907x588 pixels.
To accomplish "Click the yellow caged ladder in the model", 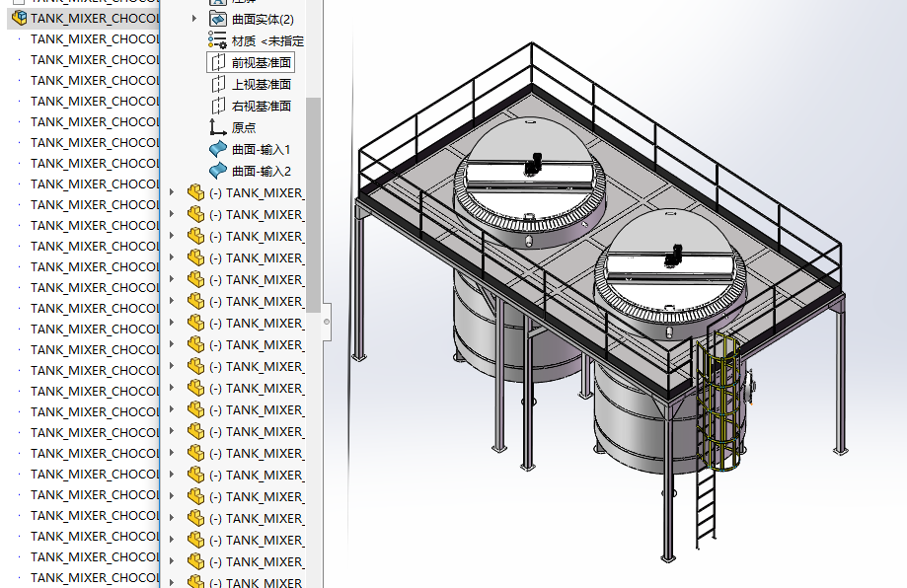I will (x=718, y=402).
